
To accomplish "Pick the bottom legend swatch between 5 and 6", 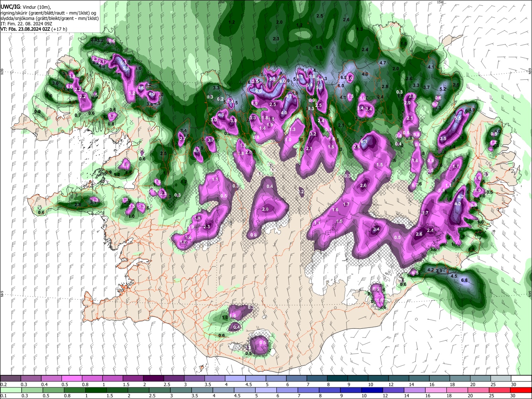I will click(x=266, y=390).
